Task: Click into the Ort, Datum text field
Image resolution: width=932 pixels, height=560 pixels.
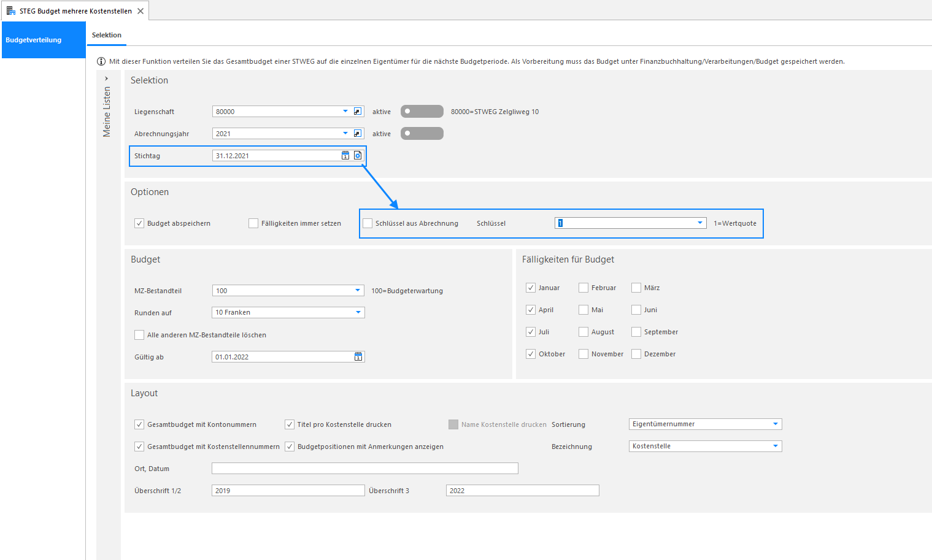Action: click(x=365, y=469)
